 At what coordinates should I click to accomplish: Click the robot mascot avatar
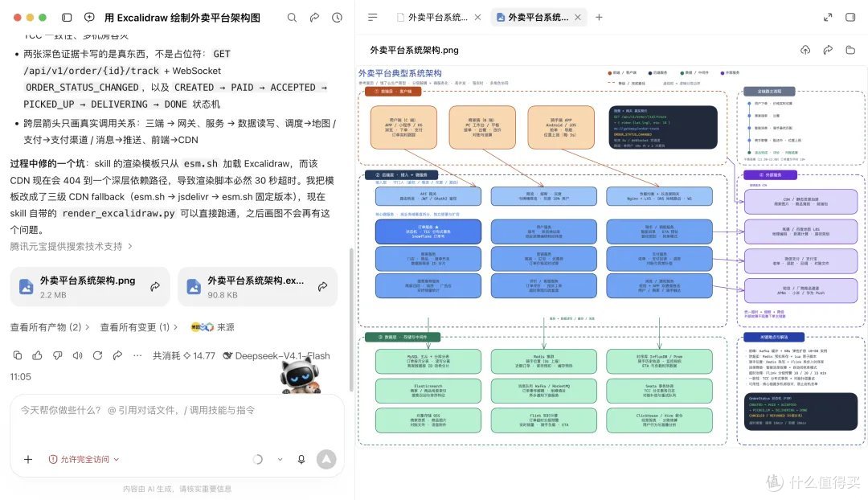(x=300, y=375)
